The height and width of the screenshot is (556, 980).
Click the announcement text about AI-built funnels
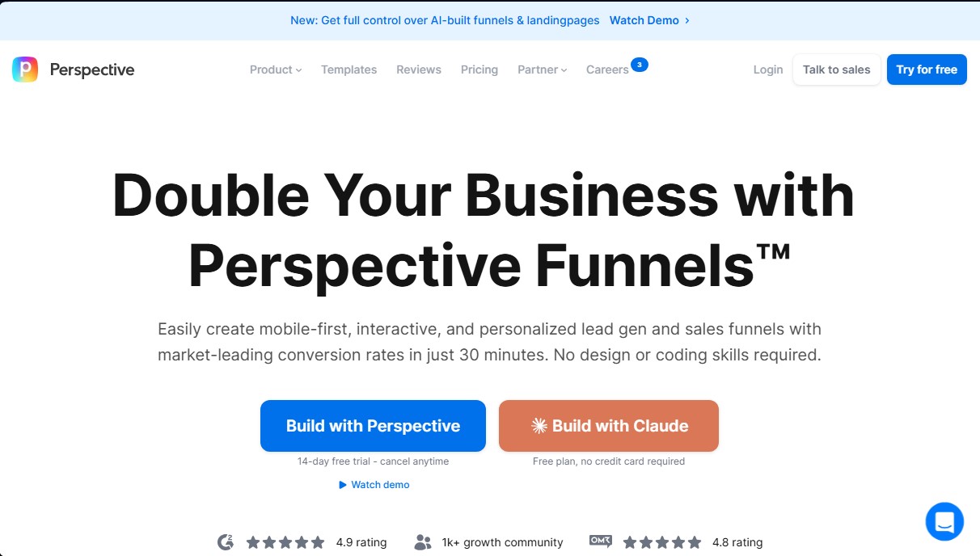(x=445, y=20)
